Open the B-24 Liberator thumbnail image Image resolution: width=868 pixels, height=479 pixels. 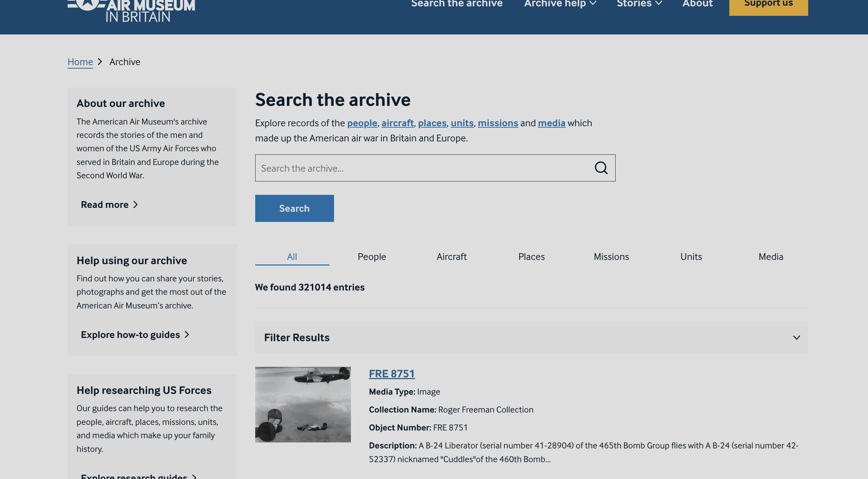303,404
